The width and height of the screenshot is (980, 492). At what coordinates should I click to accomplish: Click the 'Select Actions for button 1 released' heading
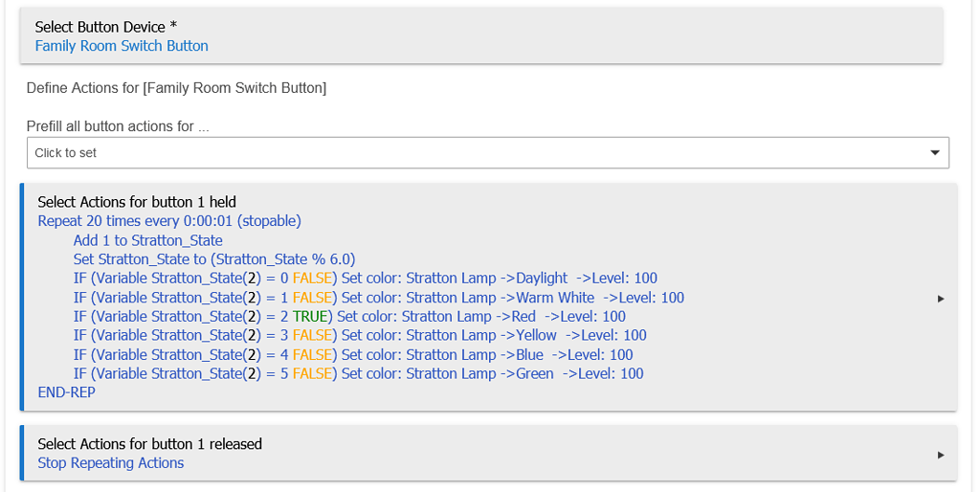tap(149, 444)
